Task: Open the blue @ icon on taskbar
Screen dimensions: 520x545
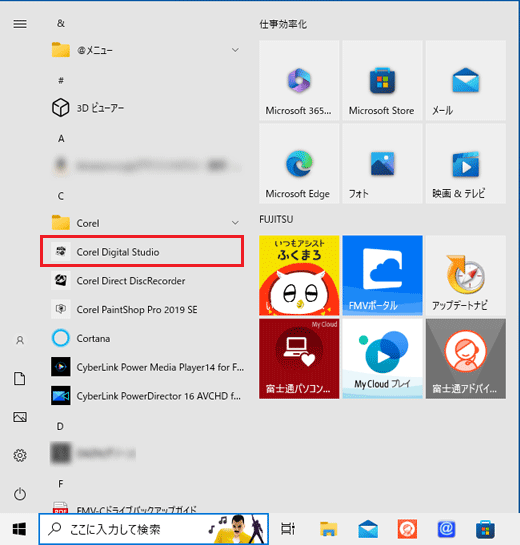Action: 446,529
